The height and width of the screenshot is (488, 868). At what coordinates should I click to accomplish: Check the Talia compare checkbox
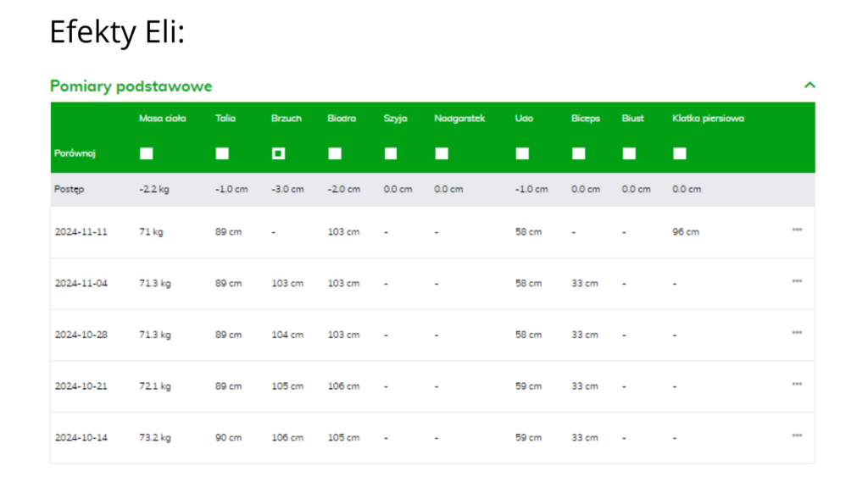(222, 153)
